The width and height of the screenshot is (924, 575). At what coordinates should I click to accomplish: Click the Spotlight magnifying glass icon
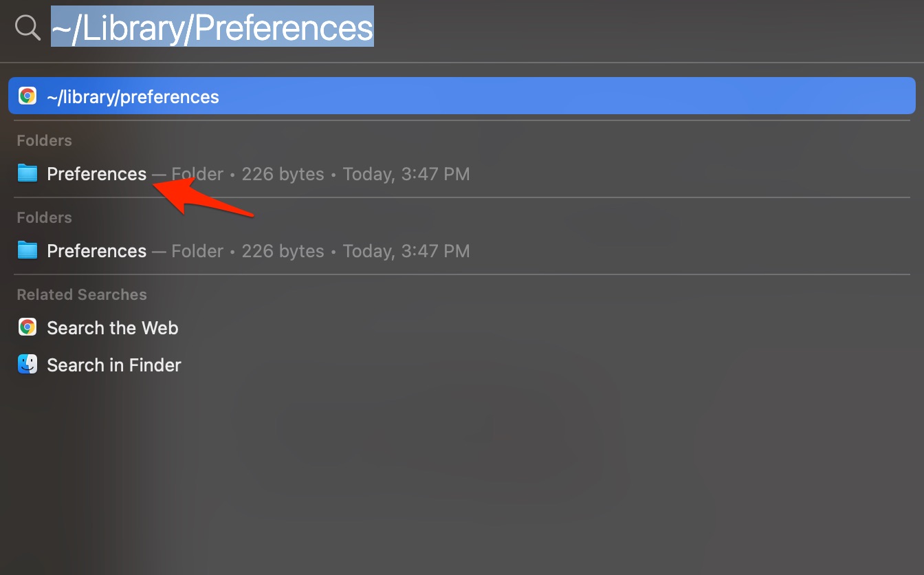pos(27,28)
